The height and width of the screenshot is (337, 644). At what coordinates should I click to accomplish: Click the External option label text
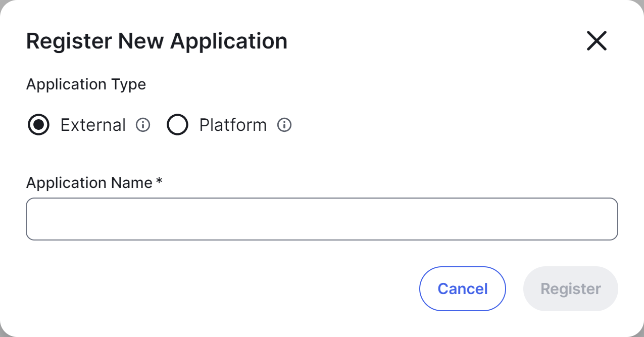(x=93, y=125)
